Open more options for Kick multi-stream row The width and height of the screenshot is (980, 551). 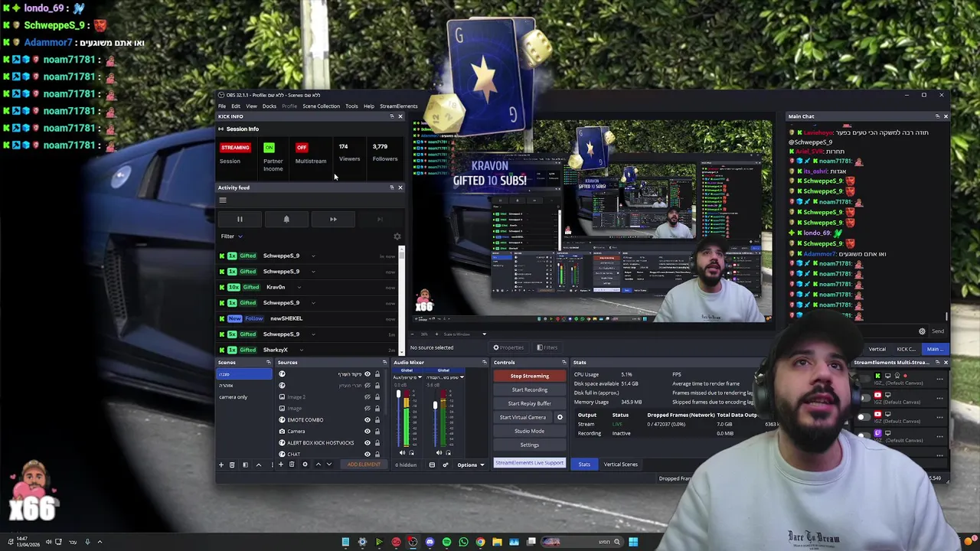[x=939, y=380]
